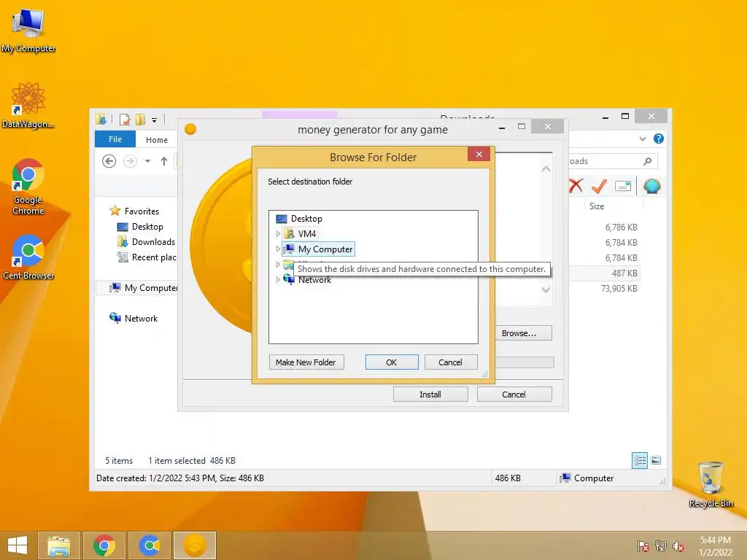Click Explorer search magnifier icon
Viewport: 747px width, 560px height.
(648, 161)
